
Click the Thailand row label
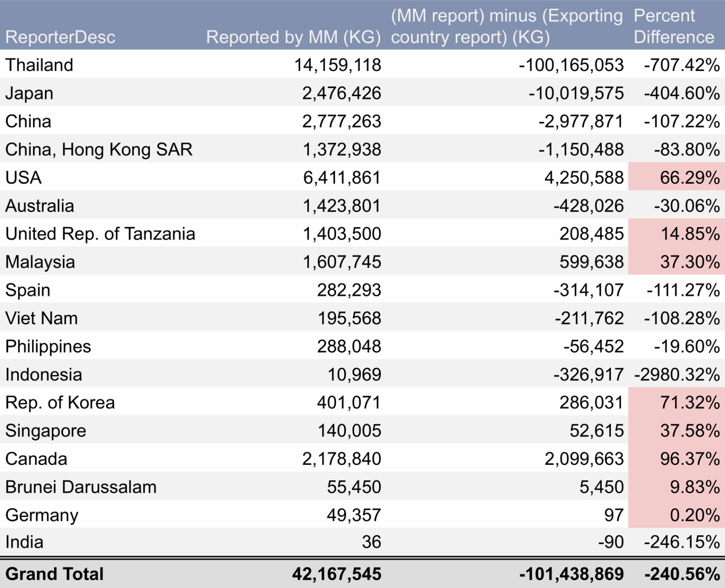click(40, 65)
